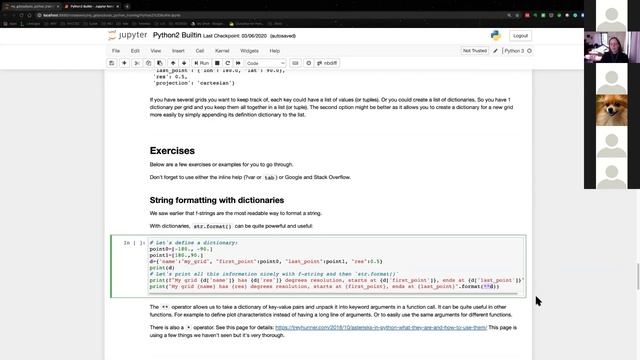The height and width of the screenshot is (360, 640).
Task: Click the Python logo icon
Action: pos(496,36)
